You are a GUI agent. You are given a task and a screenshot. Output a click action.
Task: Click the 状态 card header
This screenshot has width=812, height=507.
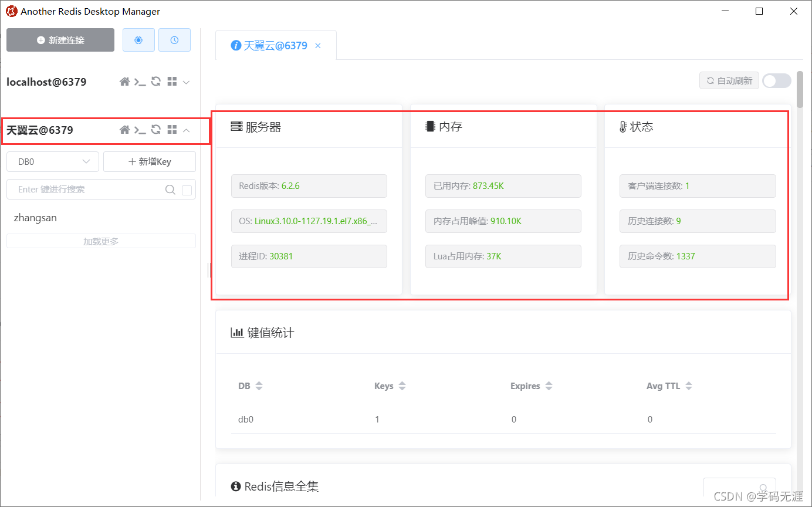(698, 127)
